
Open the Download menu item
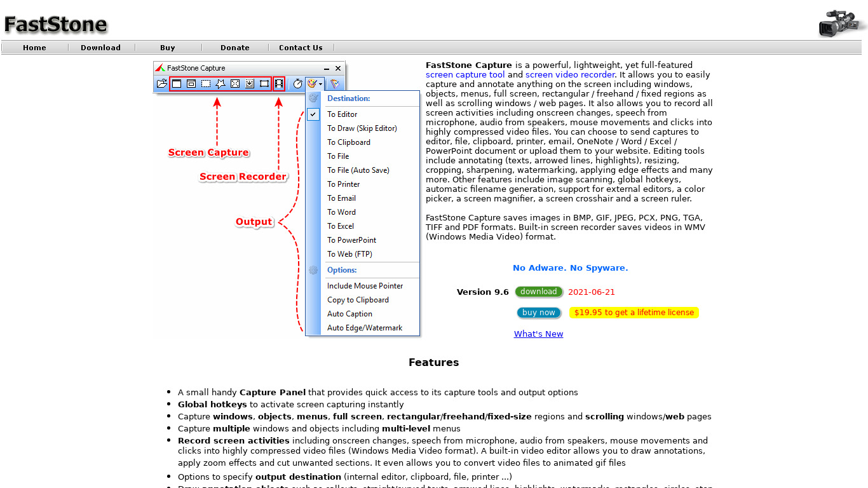(100, 48)
